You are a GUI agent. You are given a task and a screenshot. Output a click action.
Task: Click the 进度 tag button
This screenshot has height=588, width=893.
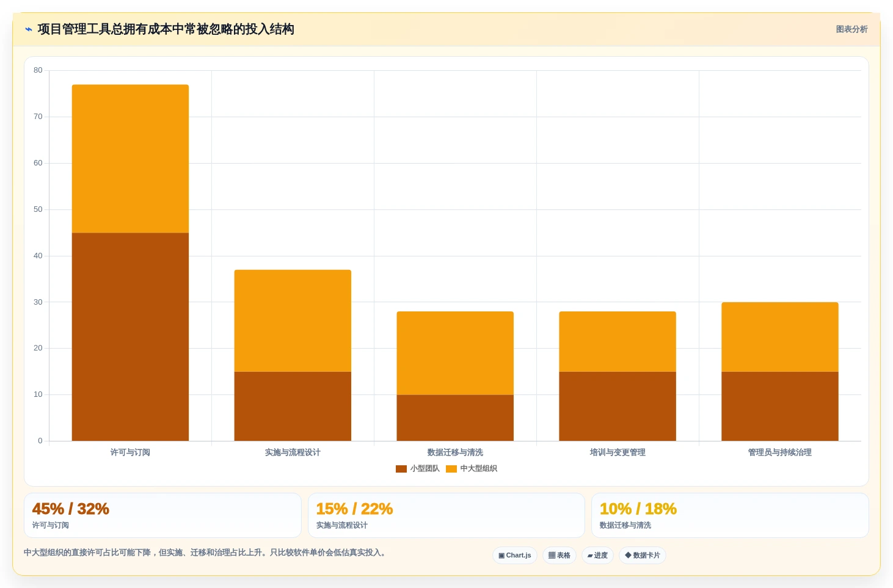(x=597, y=556)
